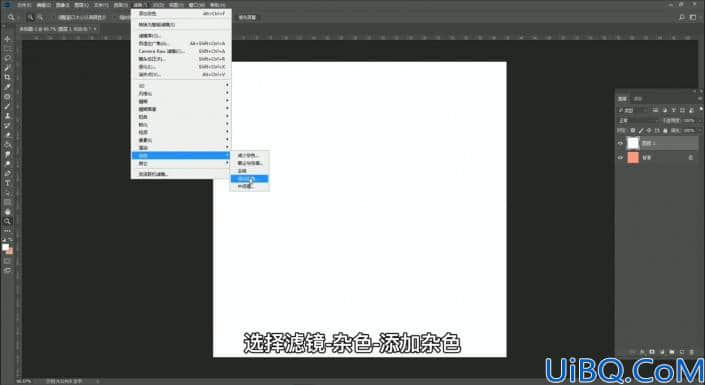
Task: Select the Pen tool
Action: tap(7, 173)
